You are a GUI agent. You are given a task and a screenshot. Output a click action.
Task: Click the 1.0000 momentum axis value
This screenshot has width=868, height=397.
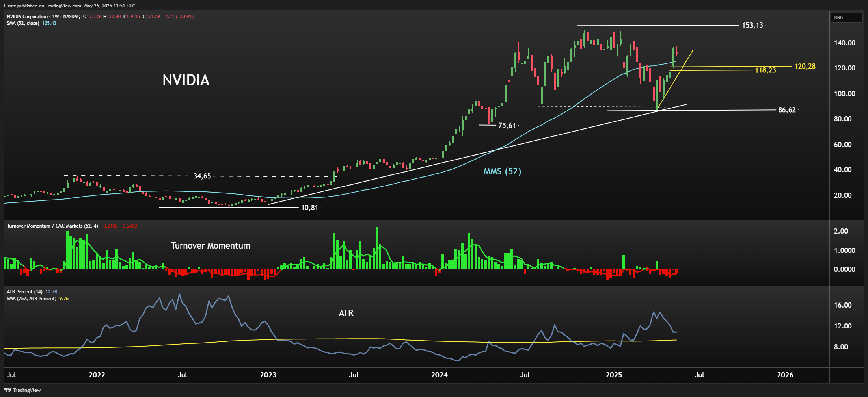click(x=844, y=250)
